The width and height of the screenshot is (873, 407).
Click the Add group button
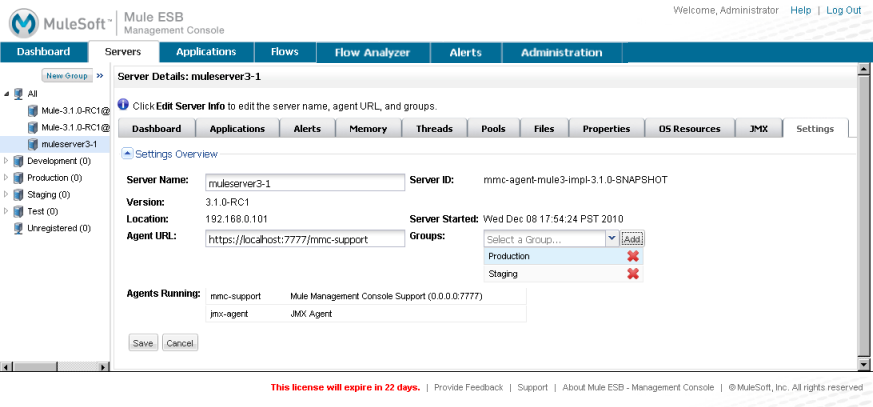pyautogui.click(x=632, y=239)
